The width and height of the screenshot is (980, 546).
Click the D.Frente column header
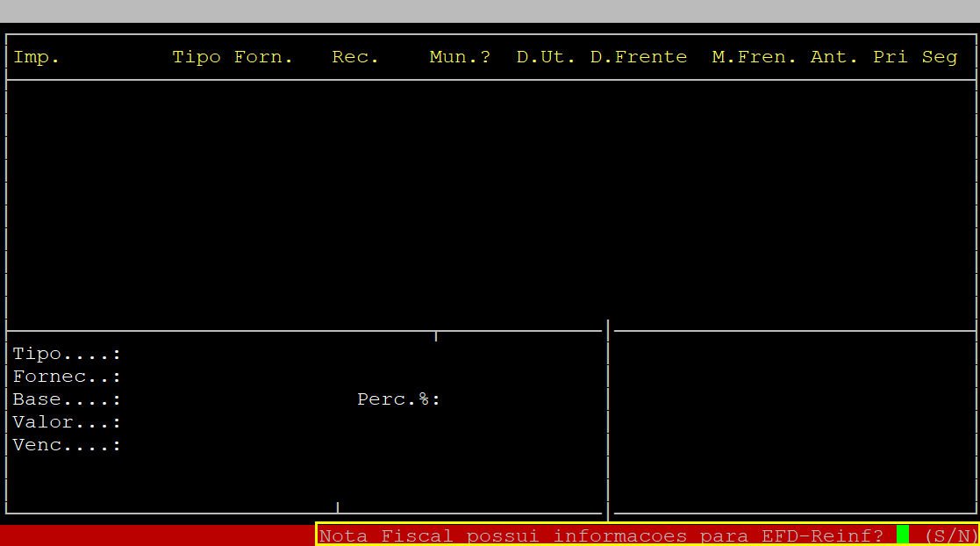pyautogui.click(x=638, y=57)
